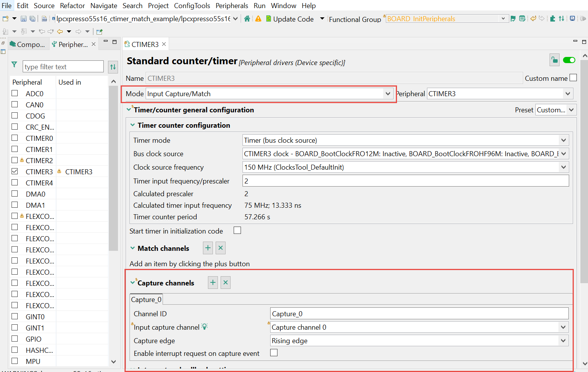
Task: Open the ConfigTools menu
Action: [x=192, y=6]
